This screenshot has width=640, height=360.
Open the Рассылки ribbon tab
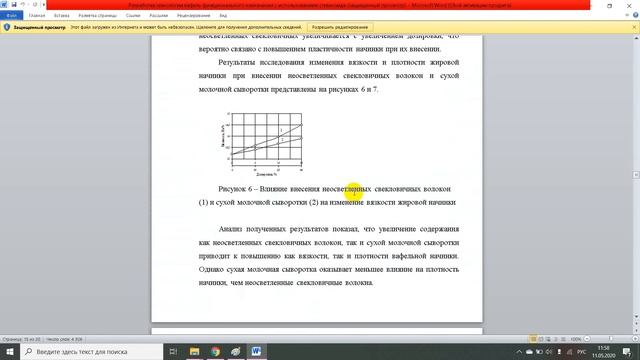(x=158, y=16)
